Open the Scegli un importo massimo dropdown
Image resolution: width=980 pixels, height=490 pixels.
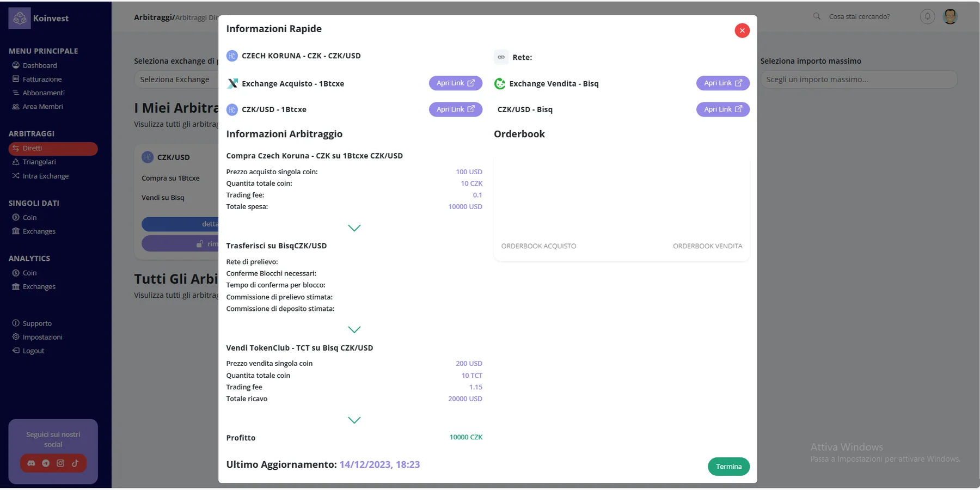click(x=859, y=79)
